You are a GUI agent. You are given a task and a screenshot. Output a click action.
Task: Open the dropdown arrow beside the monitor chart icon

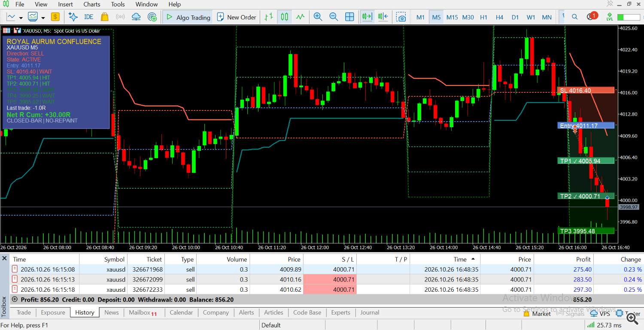[43, 18]
